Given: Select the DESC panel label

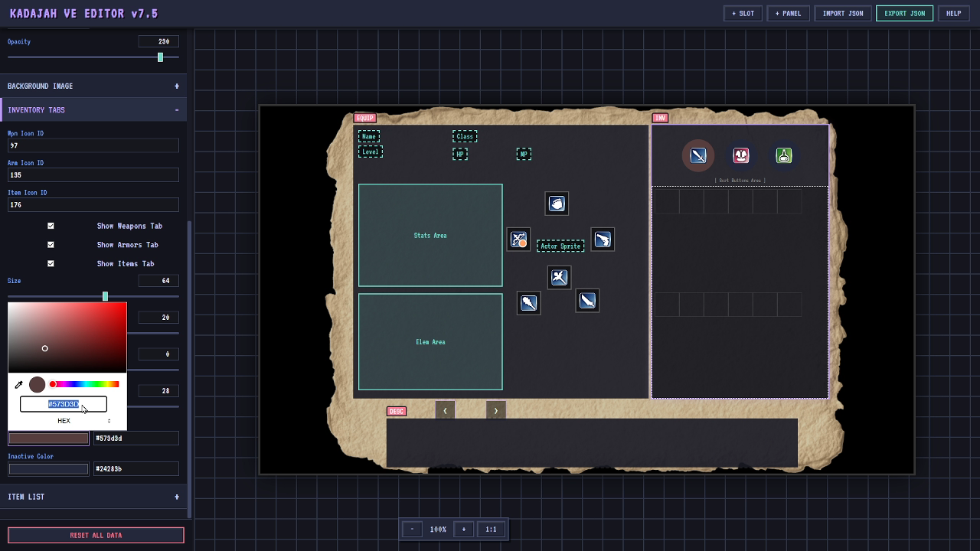Looking at the screenshot, I should 397,412.
